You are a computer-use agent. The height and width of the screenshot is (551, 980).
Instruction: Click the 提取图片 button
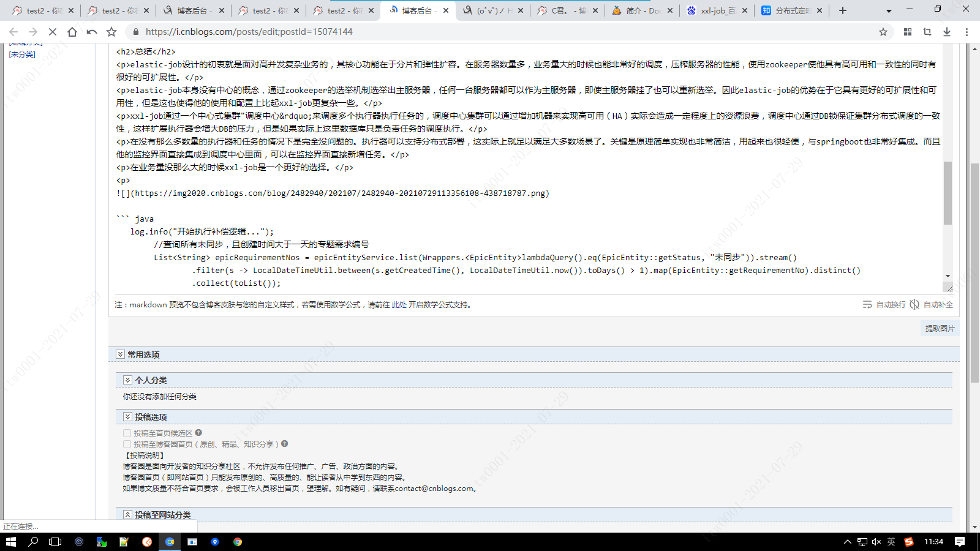940,329
